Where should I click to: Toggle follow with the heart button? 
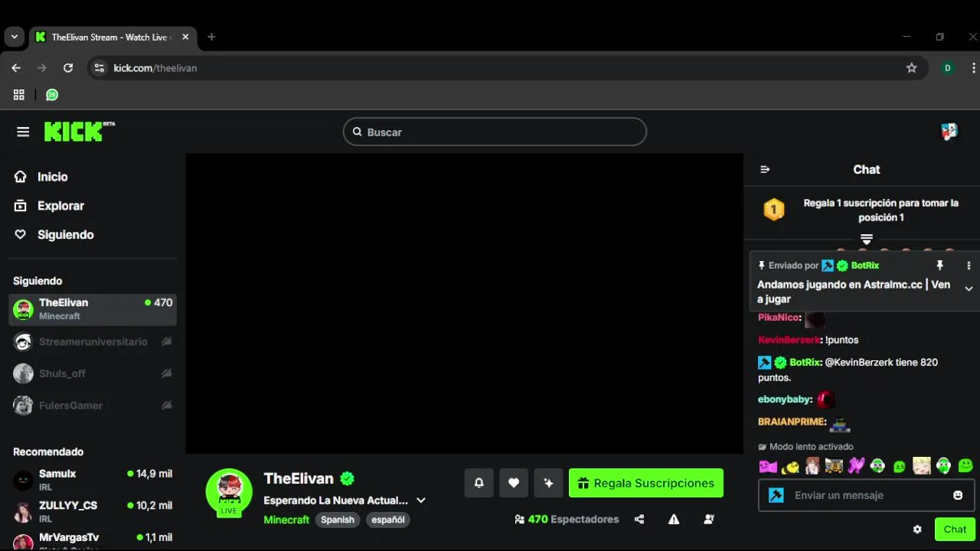click(x=514, y=483)
